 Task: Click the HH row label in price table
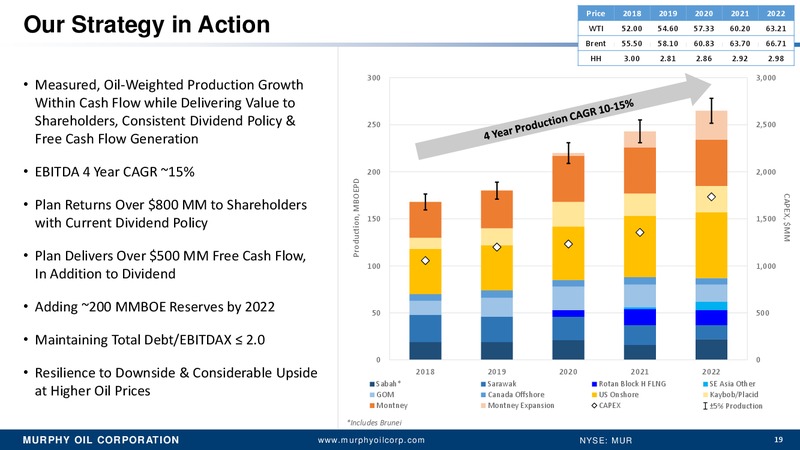pyautogui.click(x=595, y=58)
